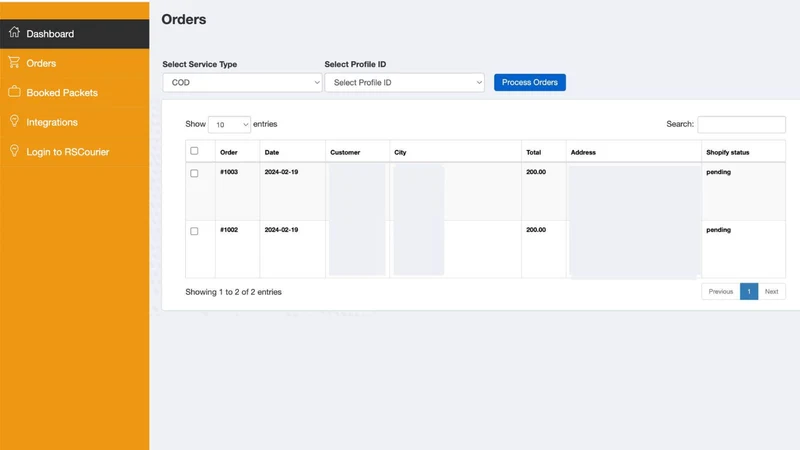Open Booked Packets from the sidebar
The width and height of the screenshot is (800, 450).
pyautogui.click(x=74, y=93)
